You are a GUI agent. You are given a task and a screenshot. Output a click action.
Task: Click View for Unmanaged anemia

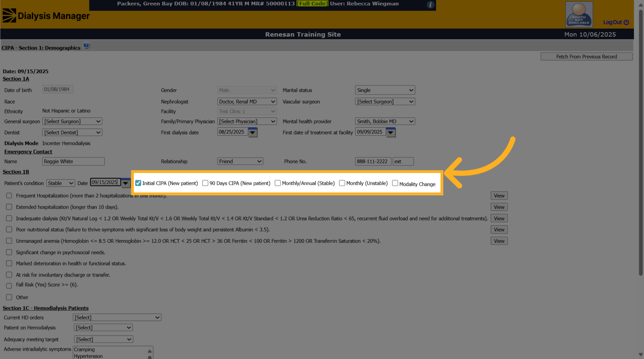[x=499, y=241]
